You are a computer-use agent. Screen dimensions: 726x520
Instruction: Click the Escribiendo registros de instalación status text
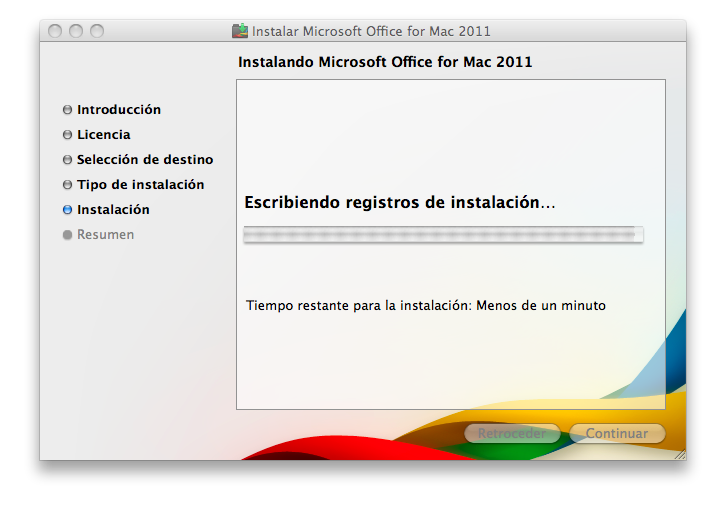tap(400, 203)
